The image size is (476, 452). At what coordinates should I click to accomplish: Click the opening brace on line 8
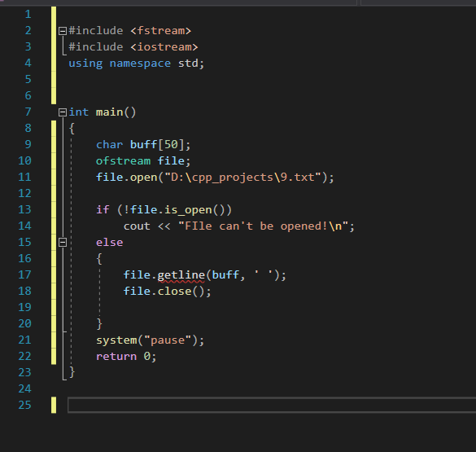(x=72, y=129)
